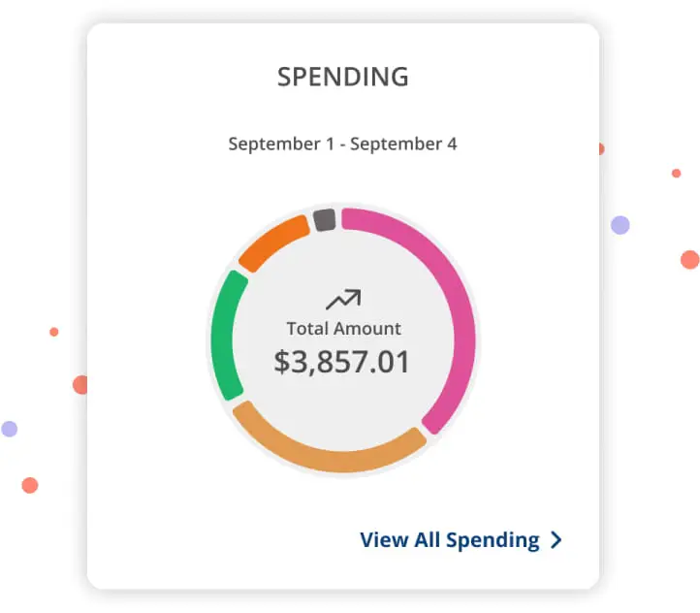This screenshot has width=700, height=613.
Task: Open the View All Spending link
Action: [449, 540]
